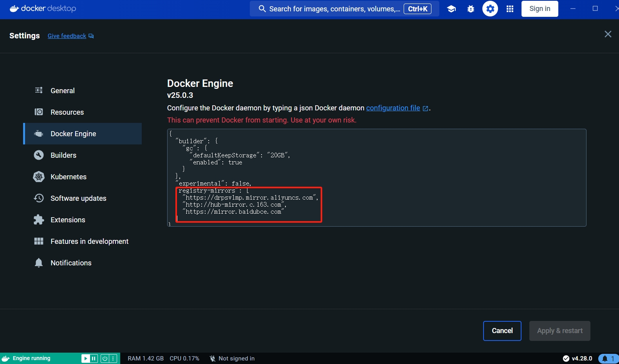The width and height of the screenshot is (619, 364).
Task: Click the v4.28.0 version label
Action: pyautogui.click(x=582, y=359)
